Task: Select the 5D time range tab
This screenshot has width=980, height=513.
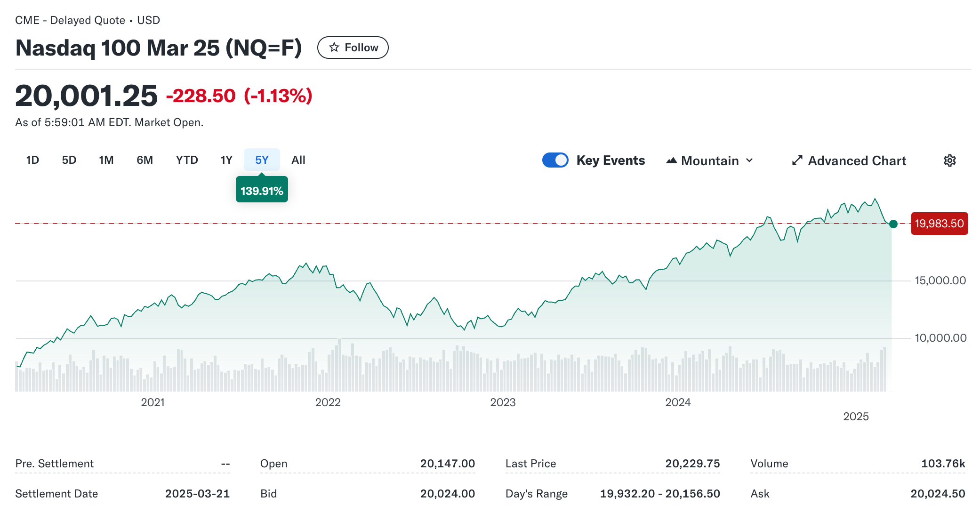Action: pos(69,160)
